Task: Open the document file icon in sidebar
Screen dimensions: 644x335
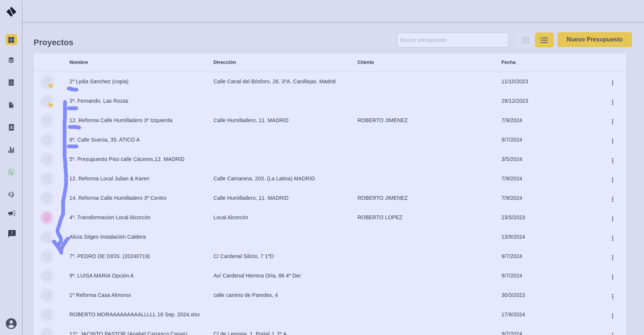Action: coord(11,105)
